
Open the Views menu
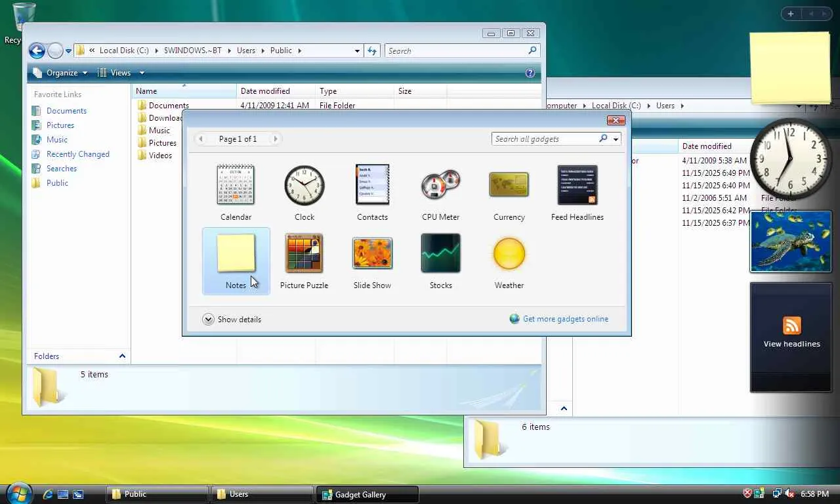point(121,73)
